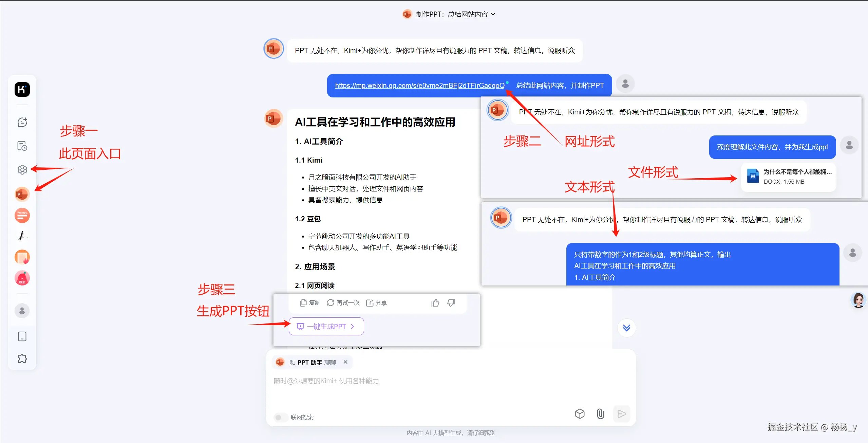Click the mobile app icon in sidebar

[x=22, y=336]
